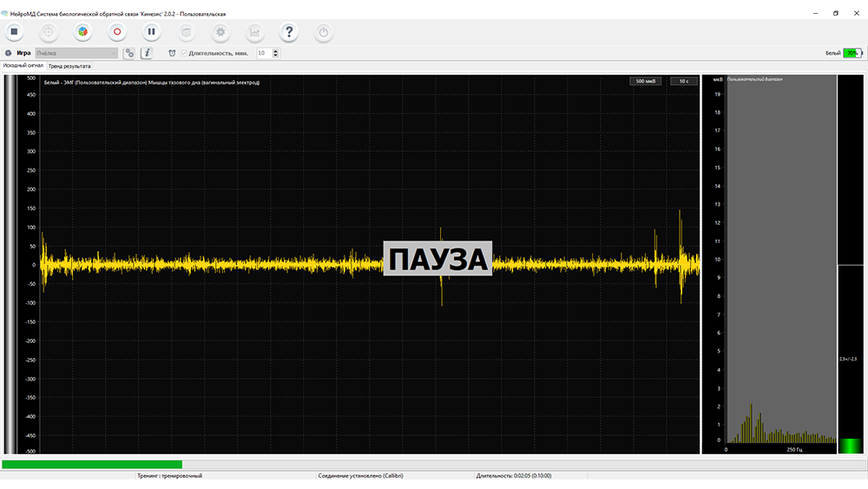Click the green session progress bar
The width and height of the screenshot is (868, 489).
[92, 464]
